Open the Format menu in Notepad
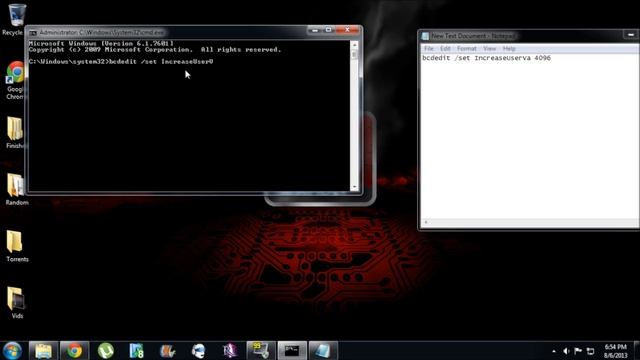 click(x=467, y=49)
